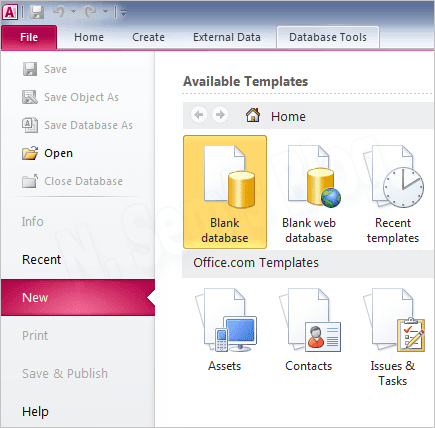This screenshot has height=428, width=435.
Task: Choose the Contacts template icon
Action: pos(310,320)
